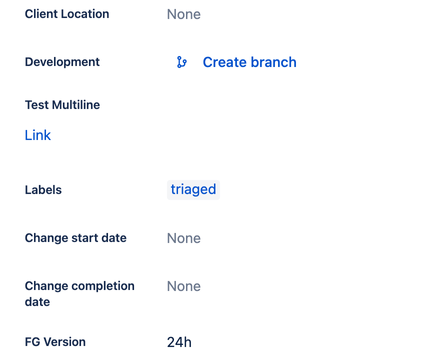Start branch creation from the Development row
Viewport: 428px width, 363px height.
[250, 62]
